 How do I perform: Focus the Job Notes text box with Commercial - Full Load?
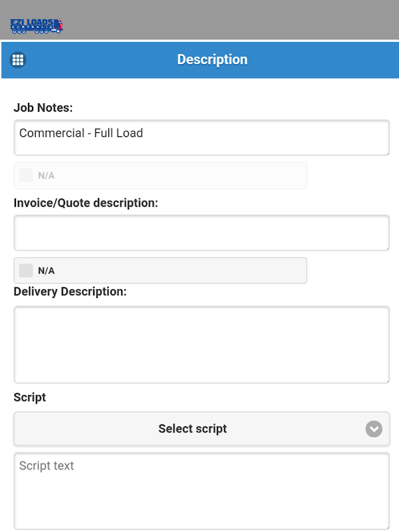[x=199, y=138]
